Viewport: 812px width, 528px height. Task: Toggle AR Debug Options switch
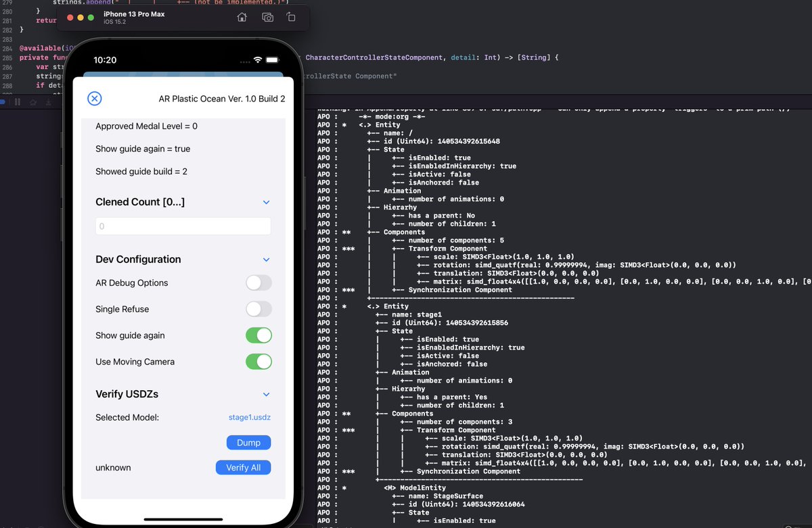pos(258,283)
